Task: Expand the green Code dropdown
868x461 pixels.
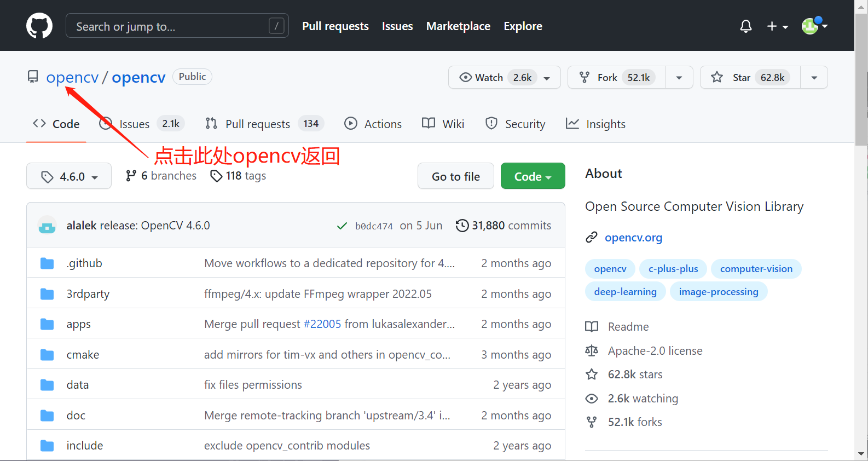Action: tap(533, 176)
